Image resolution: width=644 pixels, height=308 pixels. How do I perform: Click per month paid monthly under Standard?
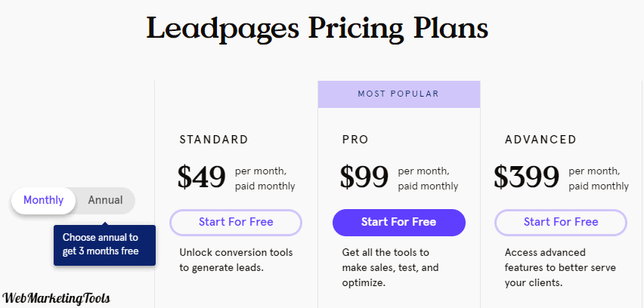pyautogui.click(x=265, y=179)
